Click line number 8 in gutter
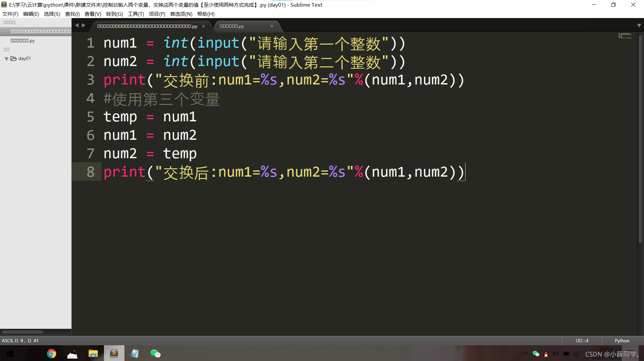Screen dimensions: 644x361 [x=91, y=172]
